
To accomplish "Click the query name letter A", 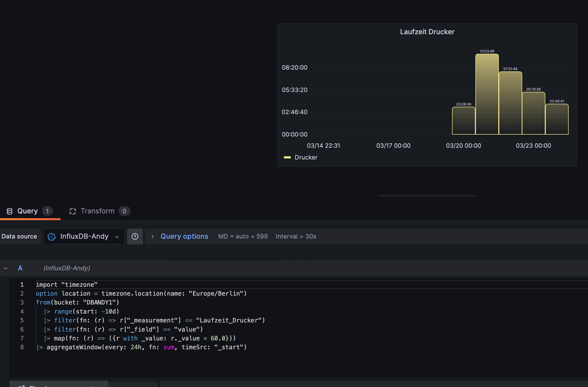I will pos(20,268).
